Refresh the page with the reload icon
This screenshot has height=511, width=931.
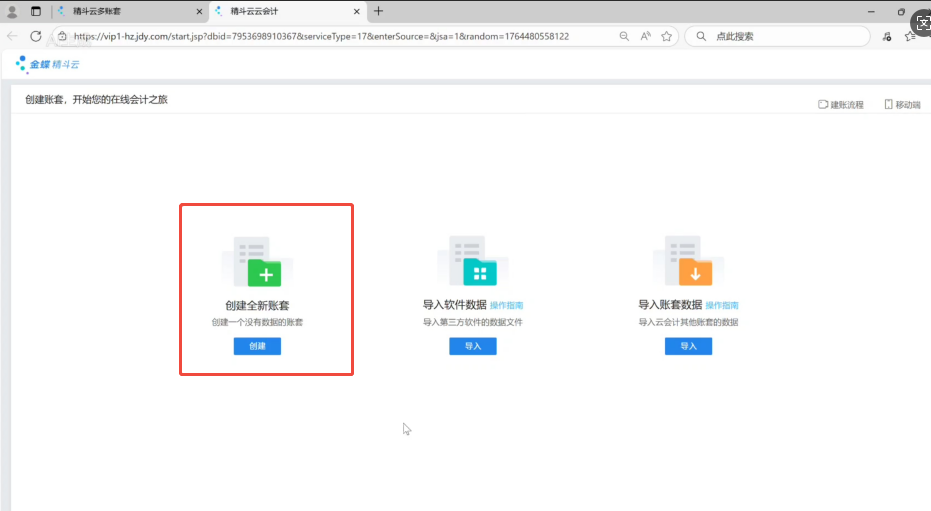pyautogui.click(x=36, y=36)
